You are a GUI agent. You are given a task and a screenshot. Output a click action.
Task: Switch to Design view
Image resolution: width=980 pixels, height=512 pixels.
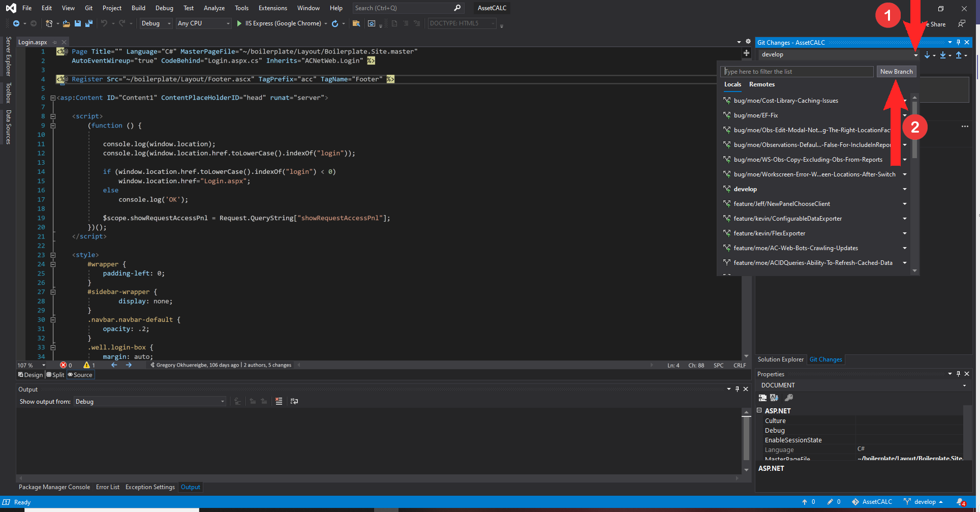[30, 375]
